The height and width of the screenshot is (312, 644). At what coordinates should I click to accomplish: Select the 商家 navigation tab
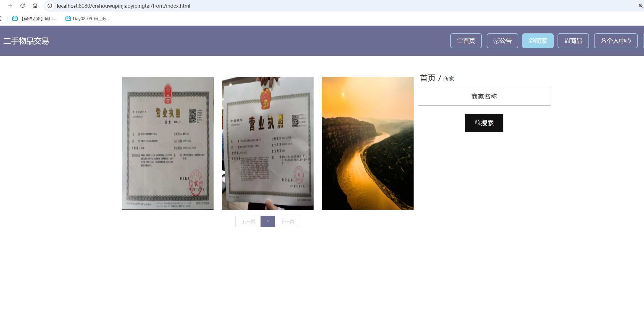[538, 41]
